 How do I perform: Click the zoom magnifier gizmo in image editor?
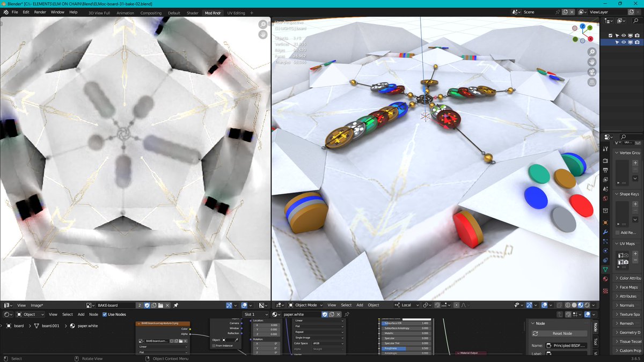pyautogui.click(x=263, y=25)
